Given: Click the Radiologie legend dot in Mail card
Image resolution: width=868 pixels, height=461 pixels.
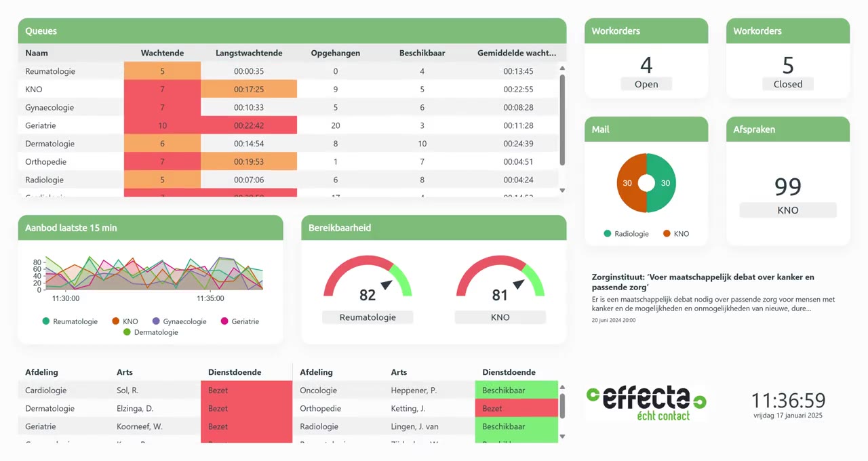Looking at the screenshot, I should point(608,233).
